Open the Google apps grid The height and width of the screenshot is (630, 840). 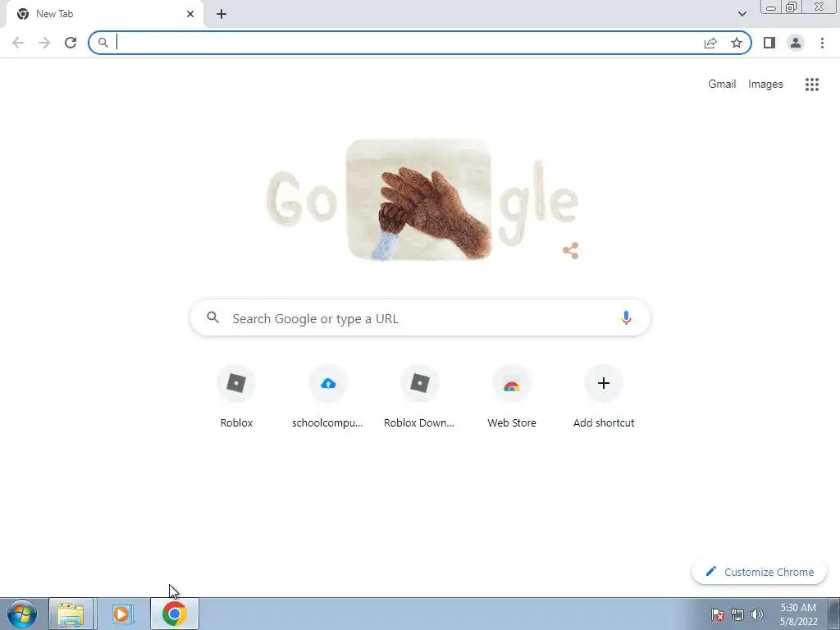coord(811,84)
